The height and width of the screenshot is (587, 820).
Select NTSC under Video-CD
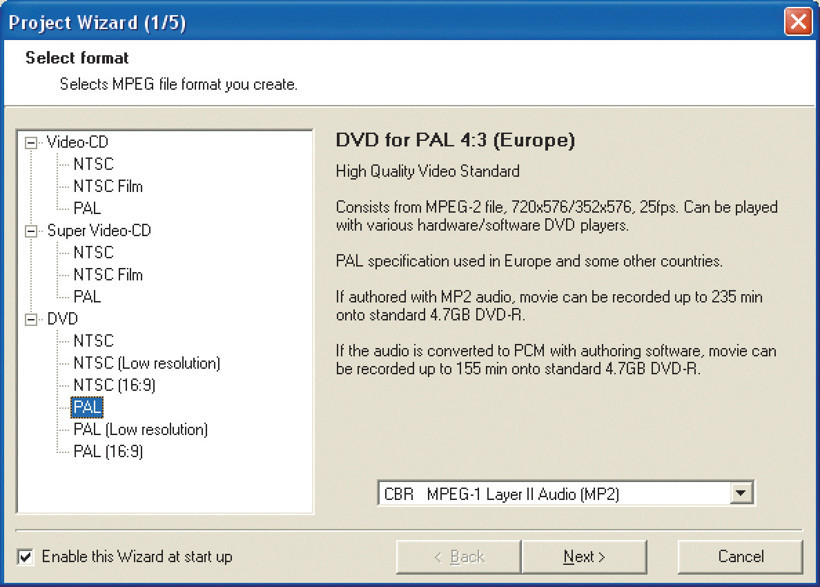click(94, 164)
